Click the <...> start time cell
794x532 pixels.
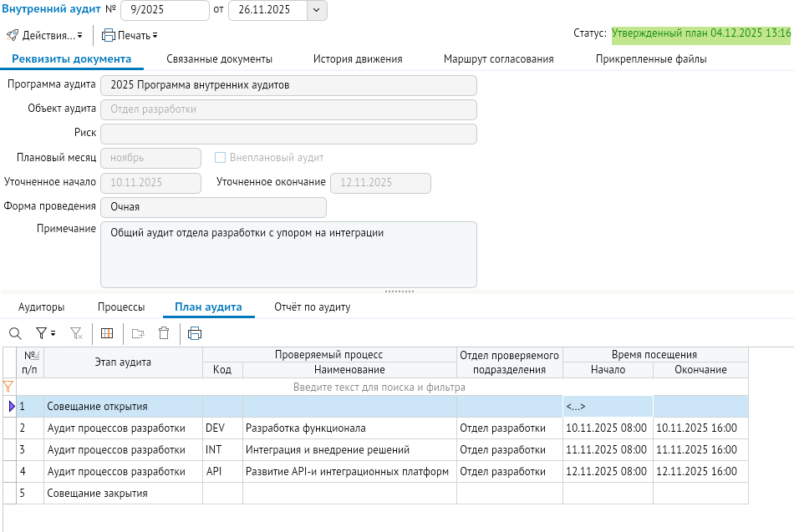tap(608, 407)
